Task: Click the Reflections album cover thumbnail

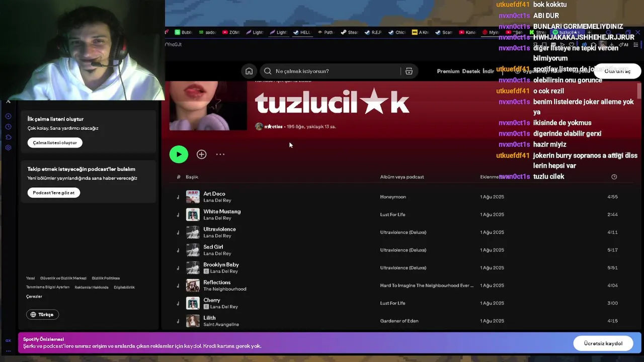Action: tap(193, 286)
